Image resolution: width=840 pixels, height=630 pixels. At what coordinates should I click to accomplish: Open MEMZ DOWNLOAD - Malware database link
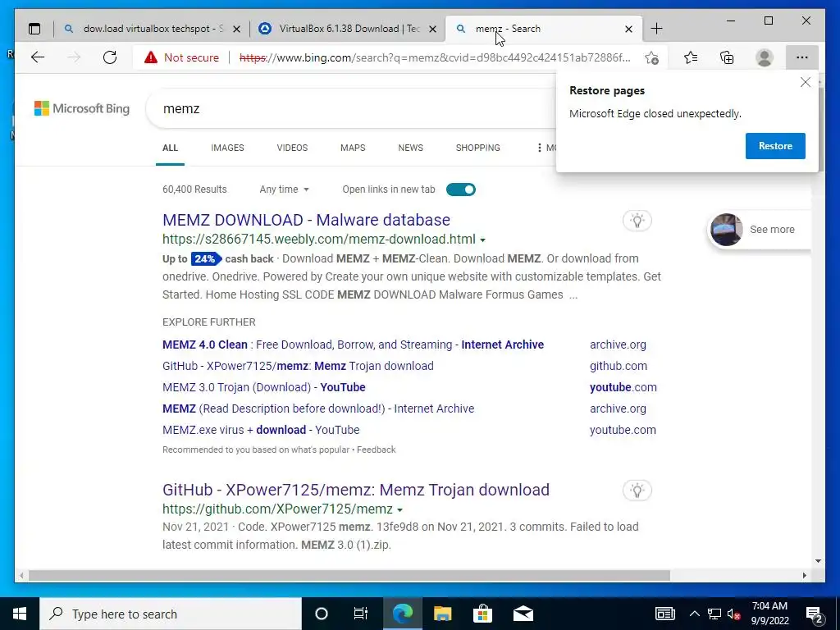click(x=306, y=220)
